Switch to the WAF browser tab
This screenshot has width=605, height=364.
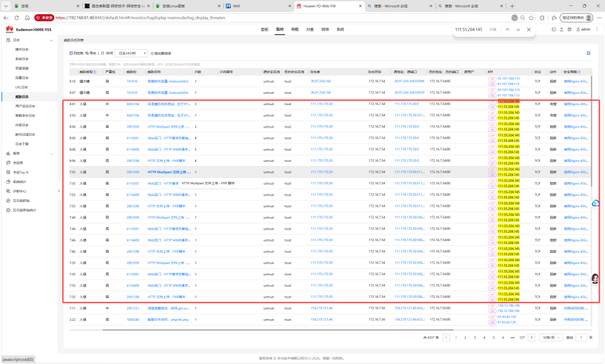[258, 6]
